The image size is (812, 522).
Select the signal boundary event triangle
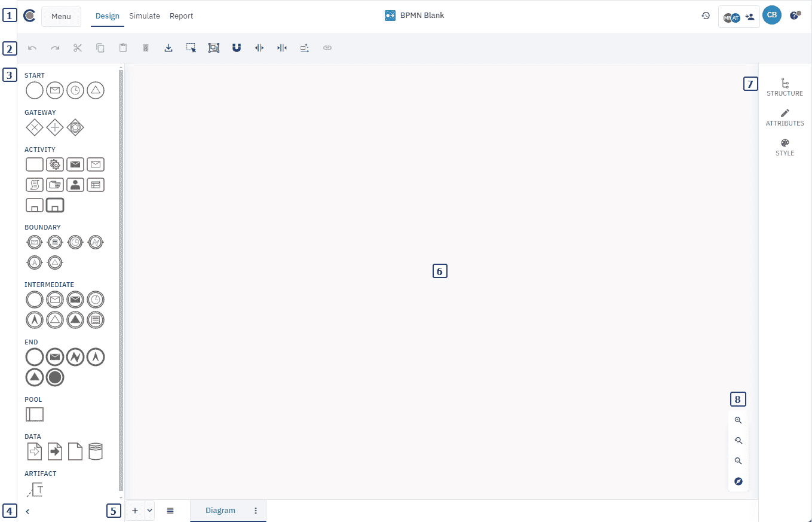click(x=55, y=262)
